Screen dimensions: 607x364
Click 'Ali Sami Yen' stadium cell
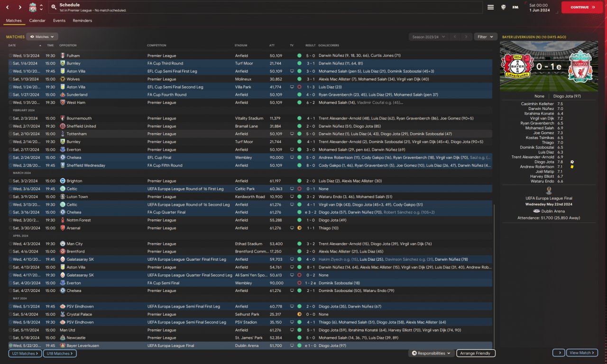[252, 275]
